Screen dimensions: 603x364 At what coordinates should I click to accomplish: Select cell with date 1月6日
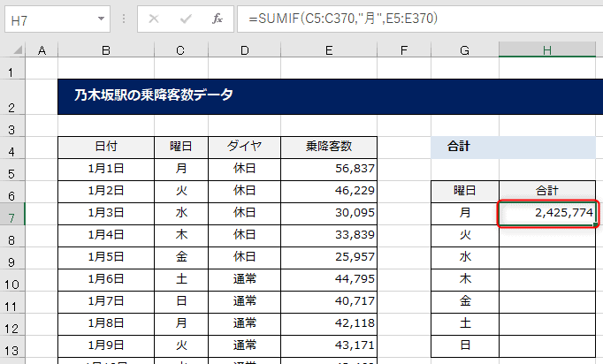[106, 280]
